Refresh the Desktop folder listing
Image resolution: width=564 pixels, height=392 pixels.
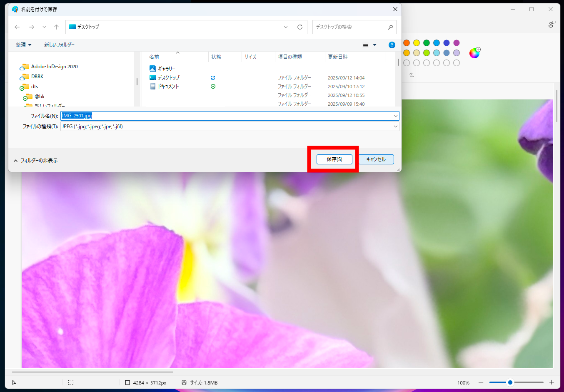coord(299,27)
